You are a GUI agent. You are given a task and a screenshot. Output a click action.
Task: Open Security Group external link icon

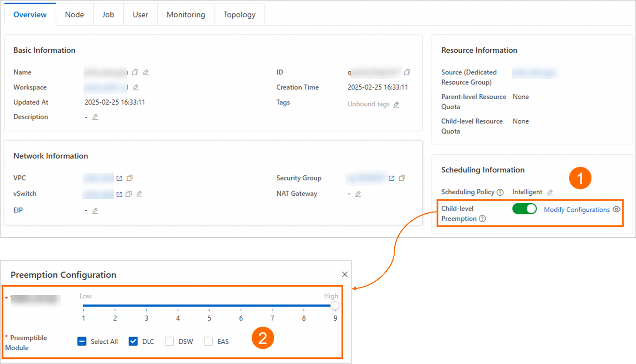[x=391, y=178]
